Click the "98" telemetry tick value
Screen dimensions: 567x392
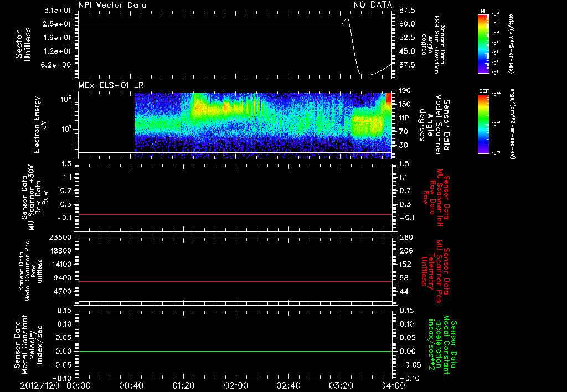point(403,278)
